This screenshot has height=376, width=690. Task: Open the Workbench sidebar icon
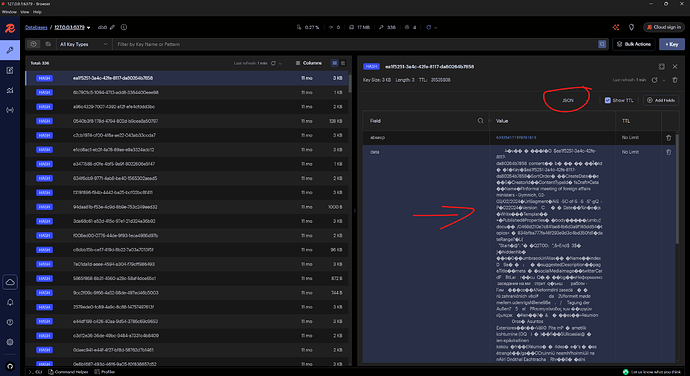10,70
